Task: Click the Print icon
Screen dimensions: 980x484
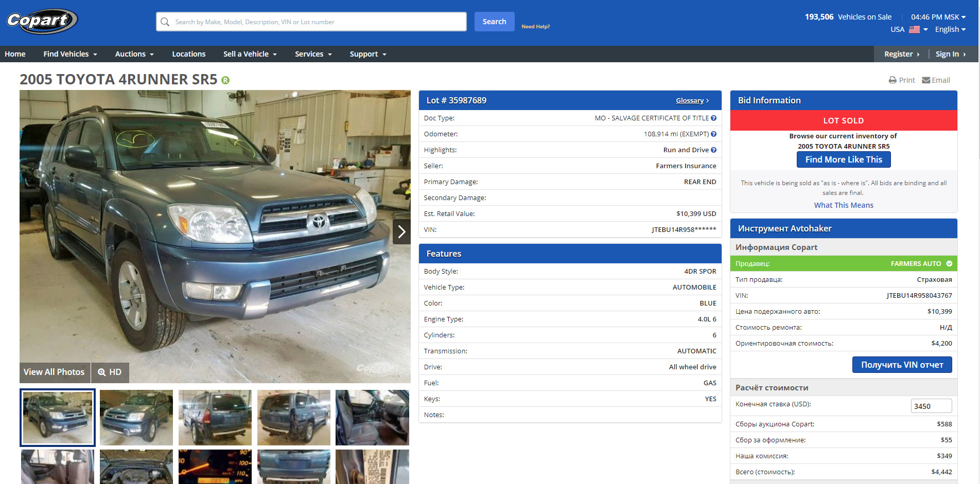Action: click(892, 80)
